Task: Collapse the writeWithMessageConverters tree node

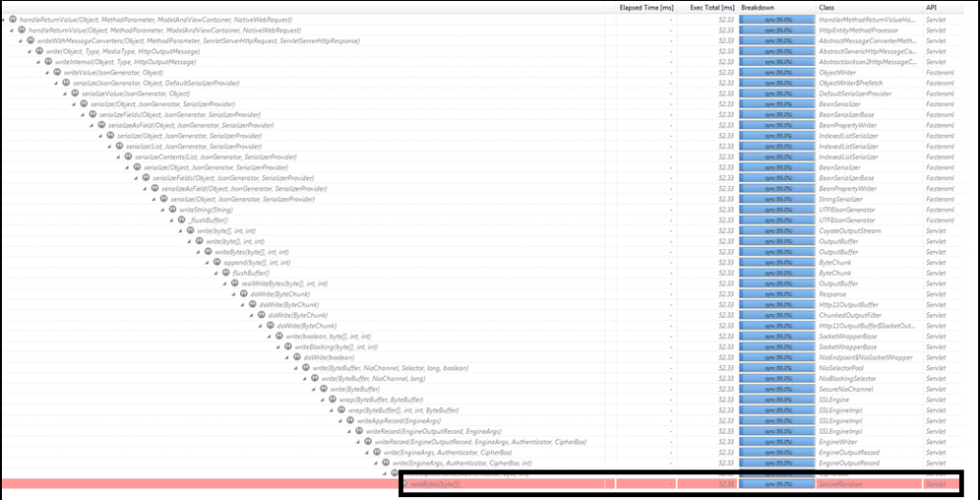Action: [x=21, y=40]
